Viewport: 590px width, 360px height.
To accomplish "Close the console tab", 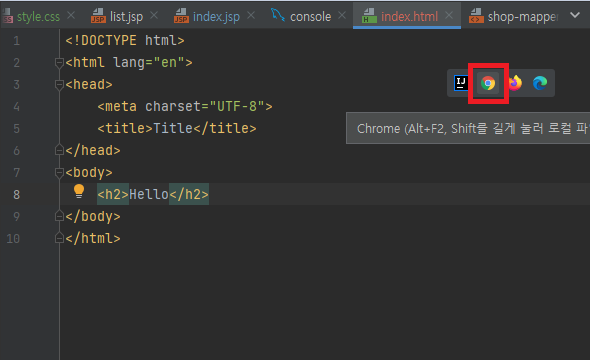I will (x=342, y=16).
